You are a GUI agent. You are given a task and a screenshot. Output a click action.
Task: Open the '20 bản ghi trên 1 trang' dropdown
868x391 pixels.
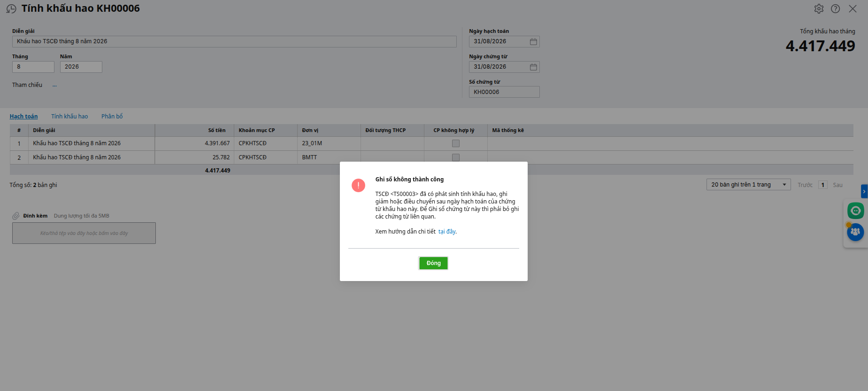[748, 185]
